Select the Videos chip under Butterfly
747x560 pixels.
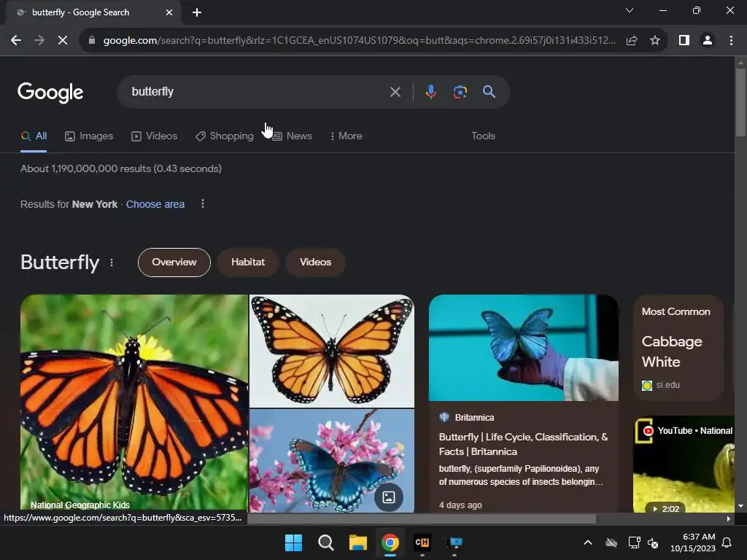[315, 262]
